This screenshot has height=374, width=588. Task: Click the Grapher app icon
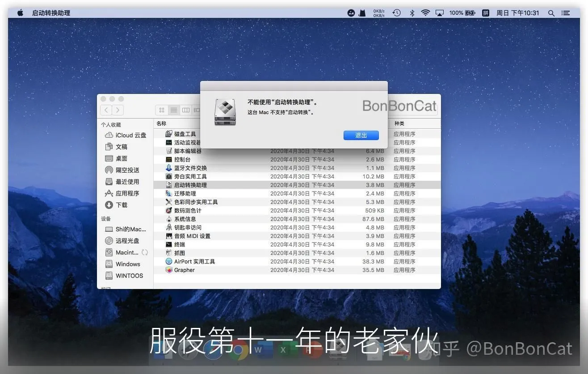(x=169, y=270)
